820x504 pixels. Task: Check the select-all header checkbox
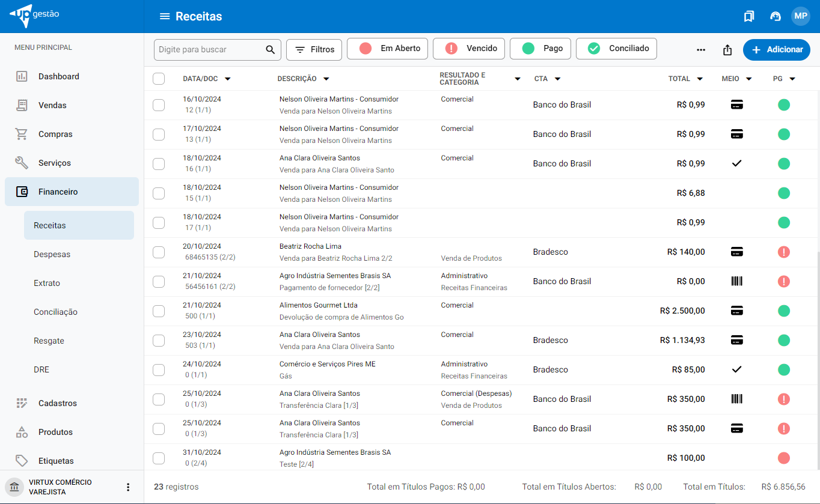pyautogui.click(x=159, y=79)
